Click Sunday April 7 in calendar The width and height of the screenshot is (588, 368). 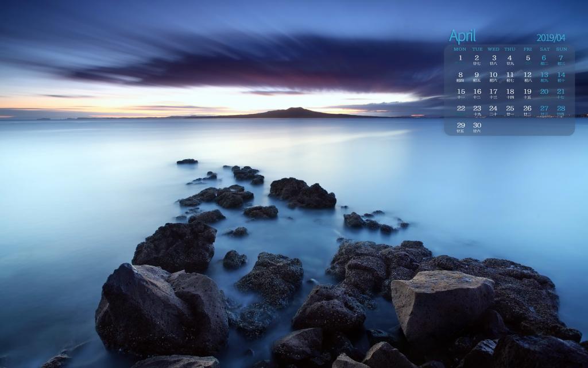[561, 59]
